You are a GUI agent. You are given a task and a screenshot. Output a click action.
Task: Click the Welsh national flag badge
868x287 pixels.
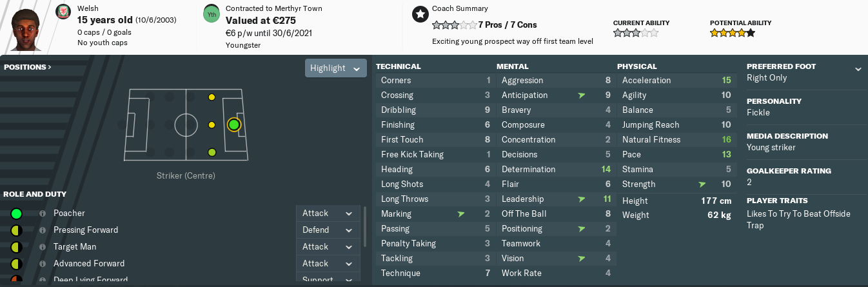tap(63, 12)
